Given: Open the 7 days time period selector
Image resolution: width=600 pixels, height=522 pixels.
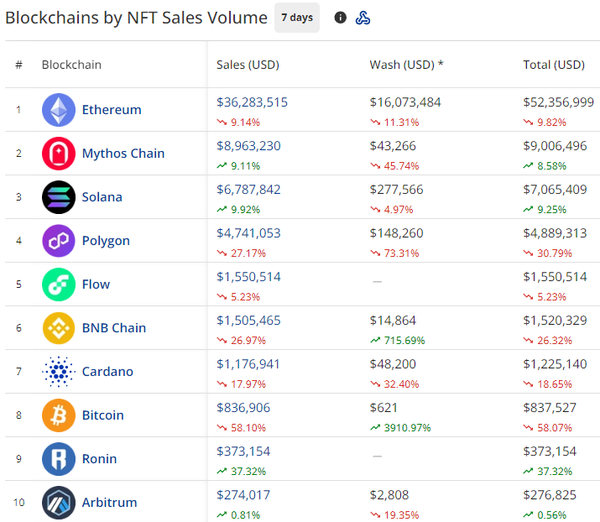Looking at the screenshot, I should (x=297, y=18).
